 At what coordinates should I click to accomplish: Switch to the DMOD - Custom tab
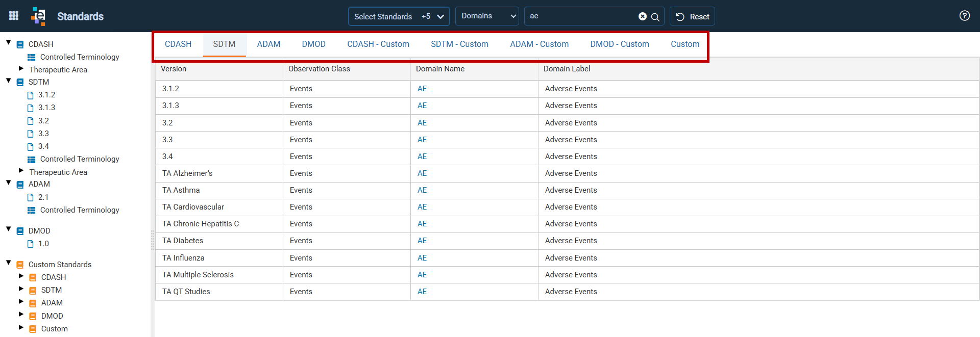[620, 44]
